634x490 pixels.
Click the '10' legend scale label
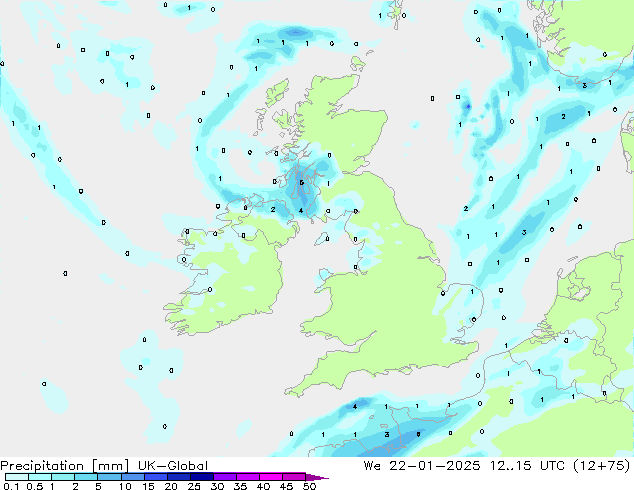[x=125, y=486]
